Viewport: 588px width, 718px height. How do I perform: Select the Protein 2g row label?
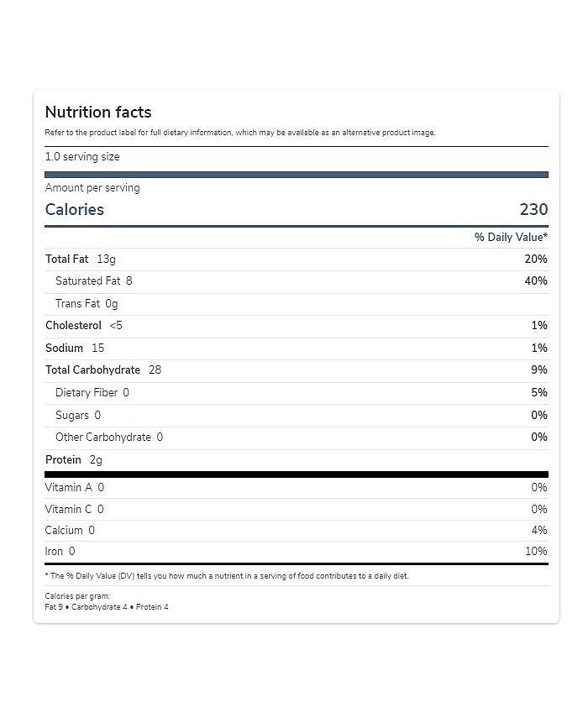(74, 460)
